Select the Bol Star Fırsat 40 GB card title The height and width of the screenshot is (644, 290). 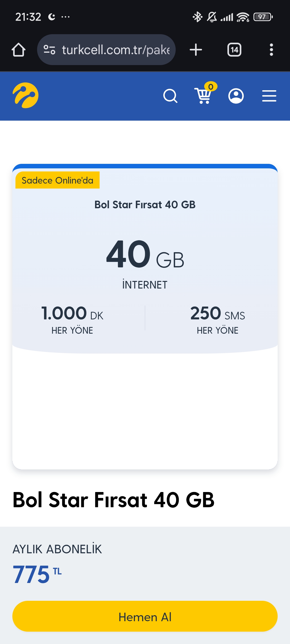pos(145,204)
